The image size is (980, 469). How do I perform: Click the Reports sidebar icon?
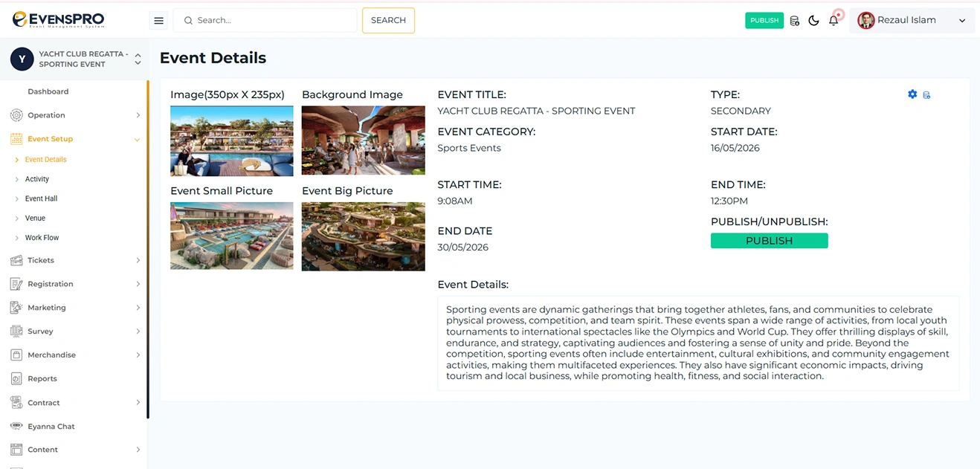coord(16,379)
